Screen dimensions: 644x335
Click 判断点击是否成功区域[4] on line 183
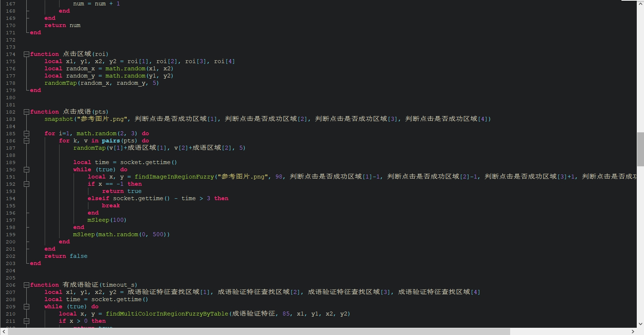tap(446, 119)
